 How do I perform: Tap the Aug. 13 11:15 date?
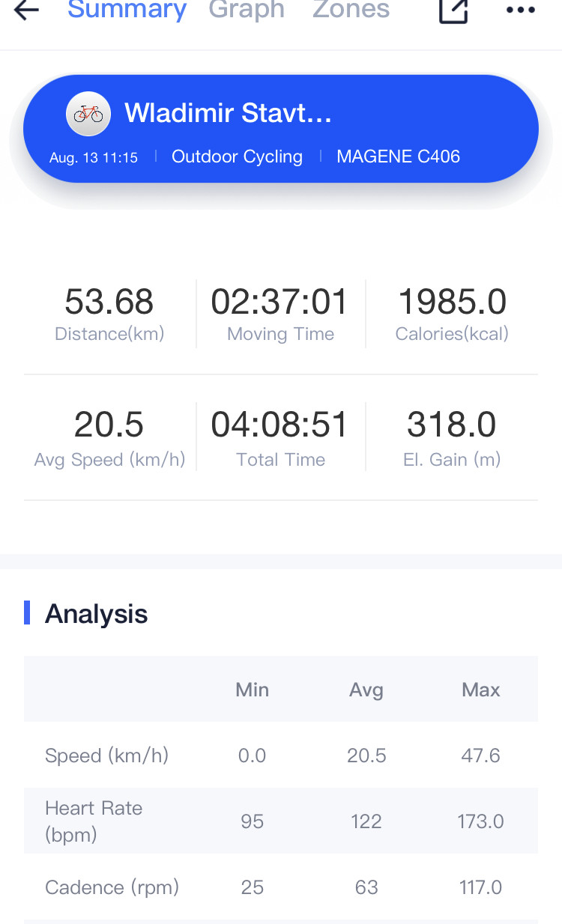click(94, 157)
